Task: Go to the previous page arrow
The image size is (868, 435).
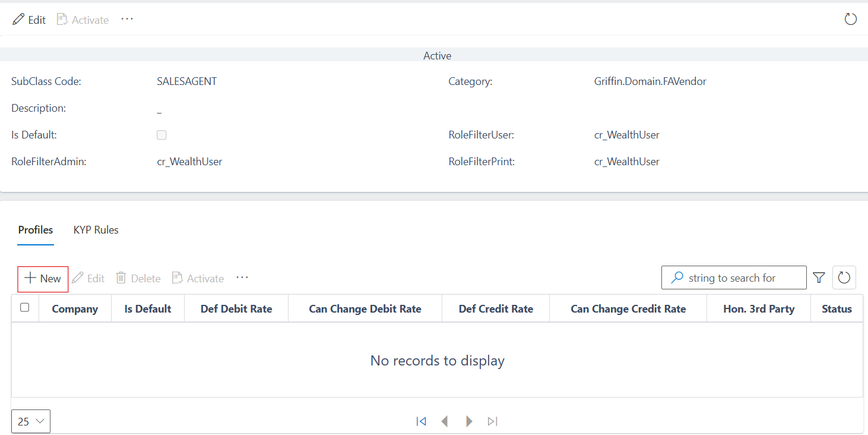Action: (445, 421)
